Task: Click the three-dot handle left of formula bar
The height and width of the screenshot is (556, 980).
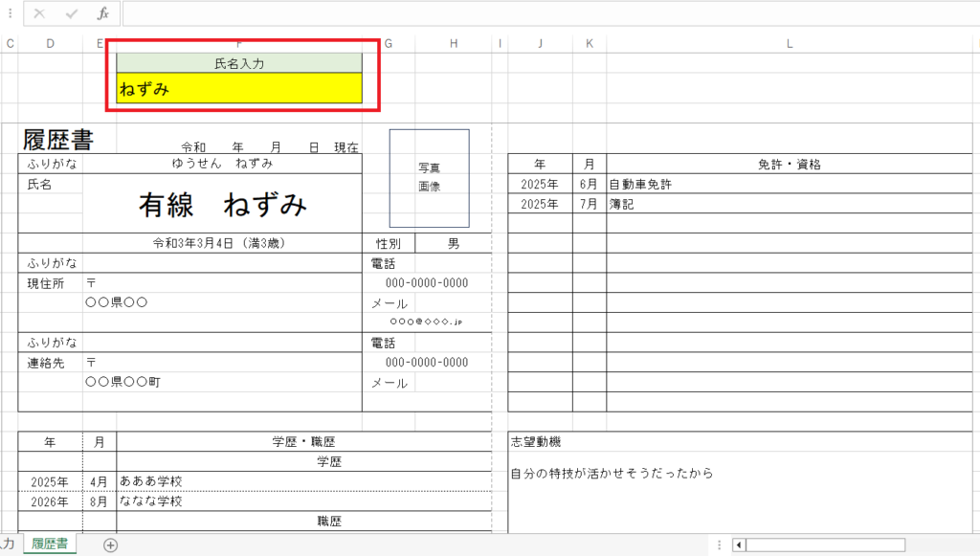Action: coord(10,14)
